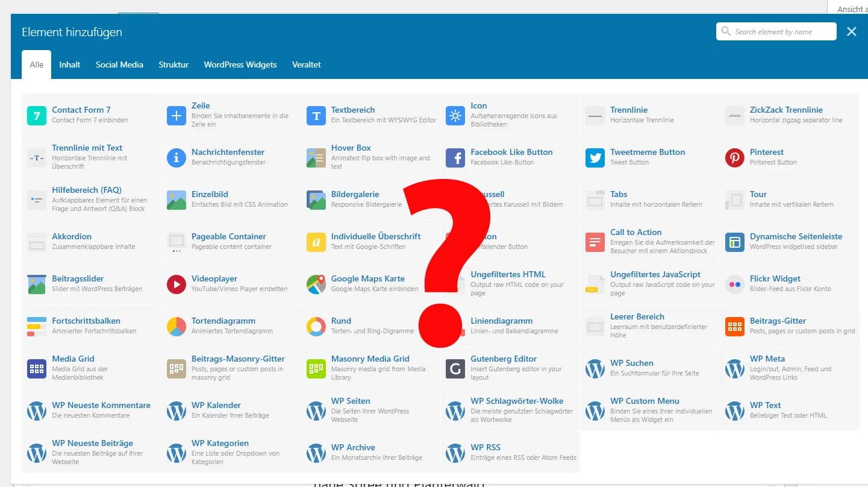Click the Gutenberg Editor G icon
This screenshot has height=487, width=868.
pyautogui.click(x=455, y=368)
